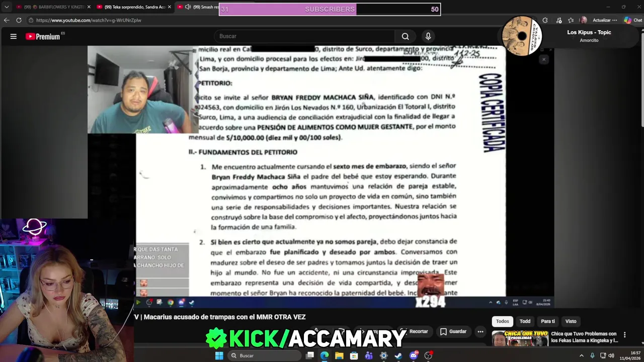Go back with the browser back arrow
This screenshot has width=644, height=362.
coord(7,20)
